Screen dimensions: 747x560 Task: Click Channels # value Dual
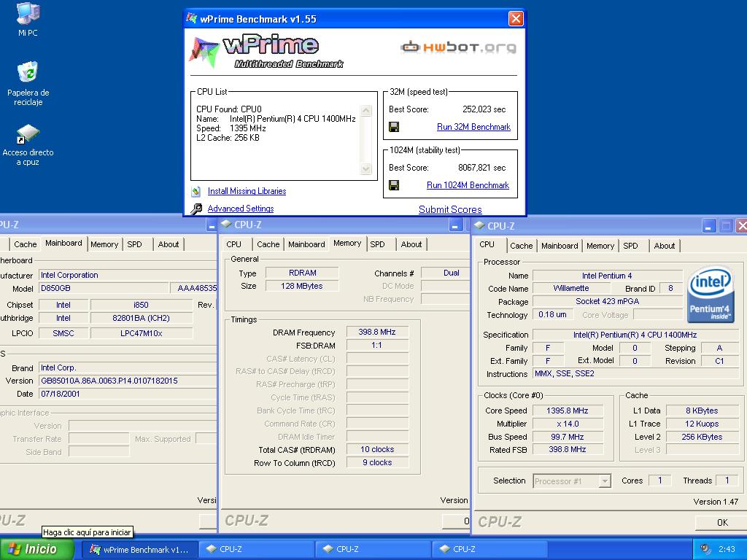tap(446, 273)
